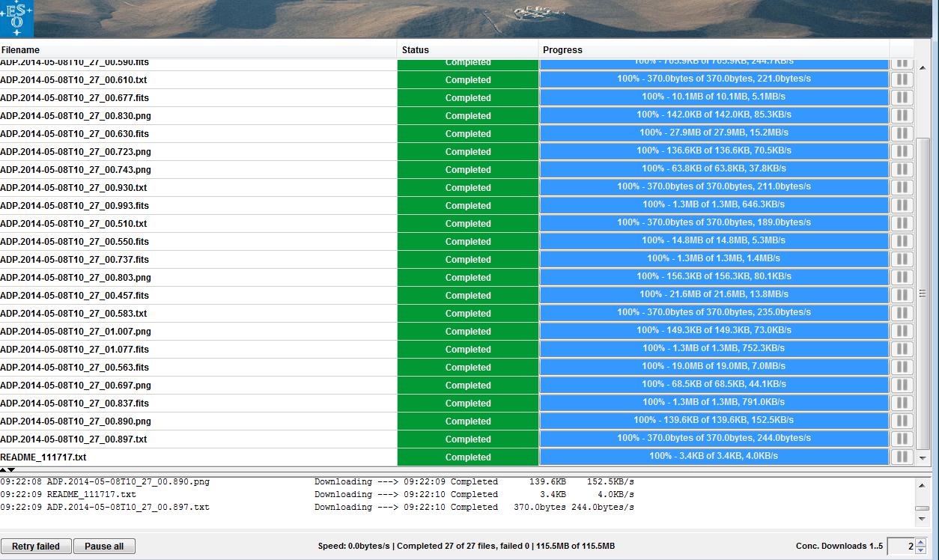Sort by the Filename column header
Image resolution: width=939 pixels, height=560 pixels.
tap(198, 50)
